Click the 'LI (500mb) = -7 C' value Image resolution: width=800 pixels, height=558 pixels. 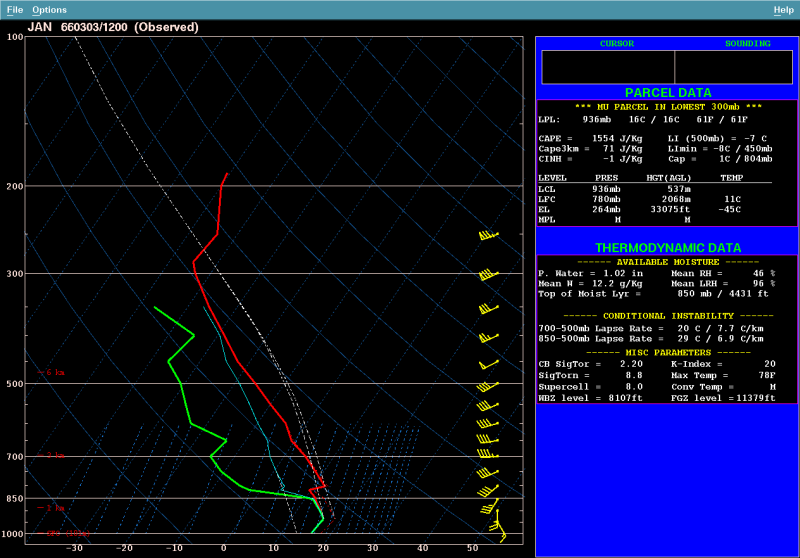coord(717,138)
